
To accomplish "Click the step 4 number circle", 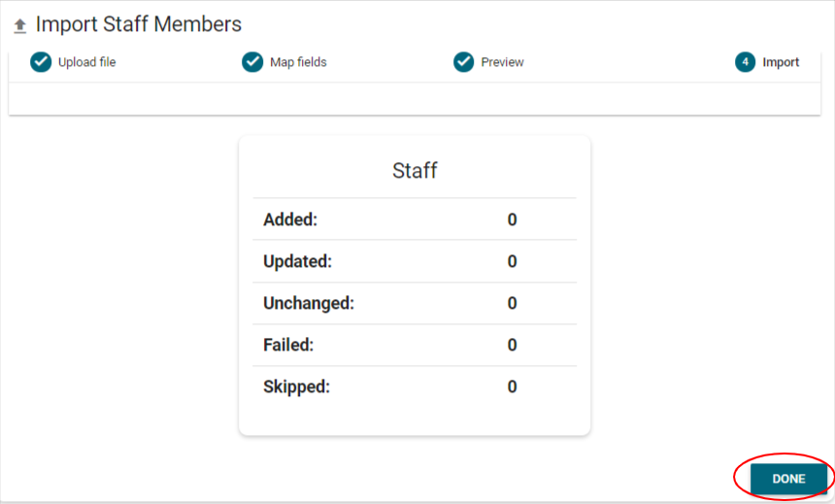I will (x=745, y=62).
